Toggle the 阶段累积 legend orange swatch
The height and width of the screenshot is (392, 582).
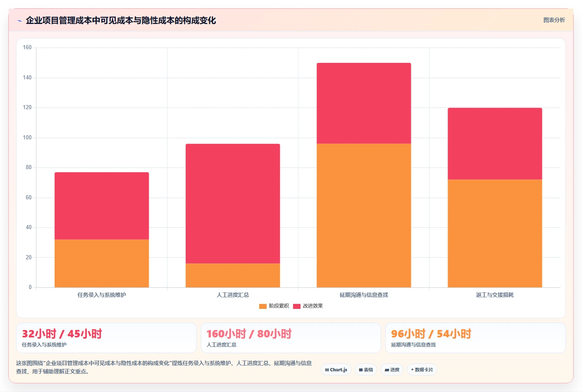click(x=263, y=306)
